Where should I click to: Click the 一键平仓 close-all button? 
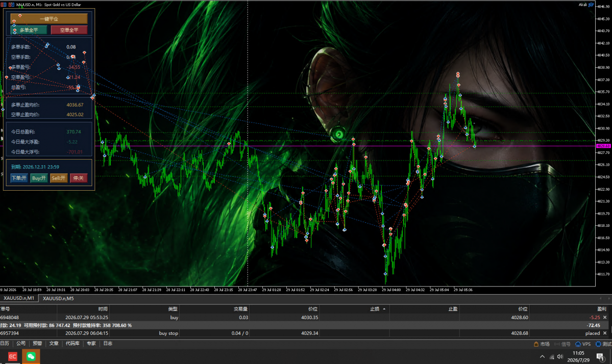tap(49, 18)
